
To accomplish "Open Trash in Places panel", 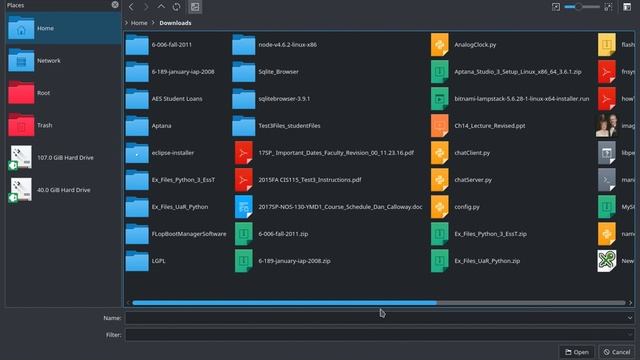I will (x=63, y=125).
